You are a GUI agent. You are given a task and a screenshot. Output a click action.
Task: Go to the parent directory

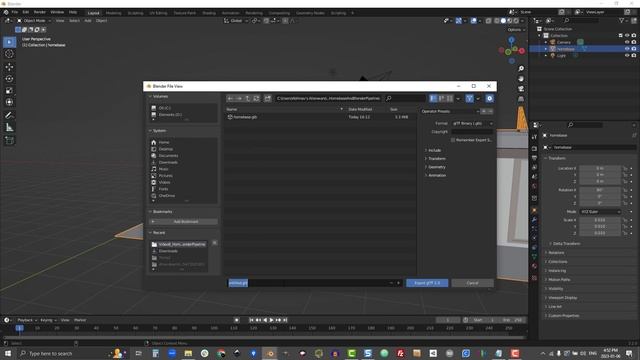(248, 98)
